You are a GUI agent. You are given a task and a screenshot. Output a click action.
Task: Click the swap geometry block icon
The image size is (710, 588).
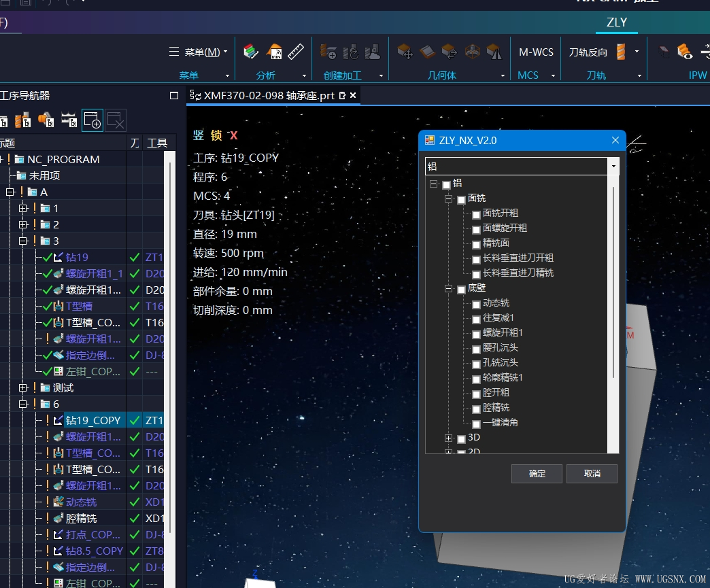[450, 52]
